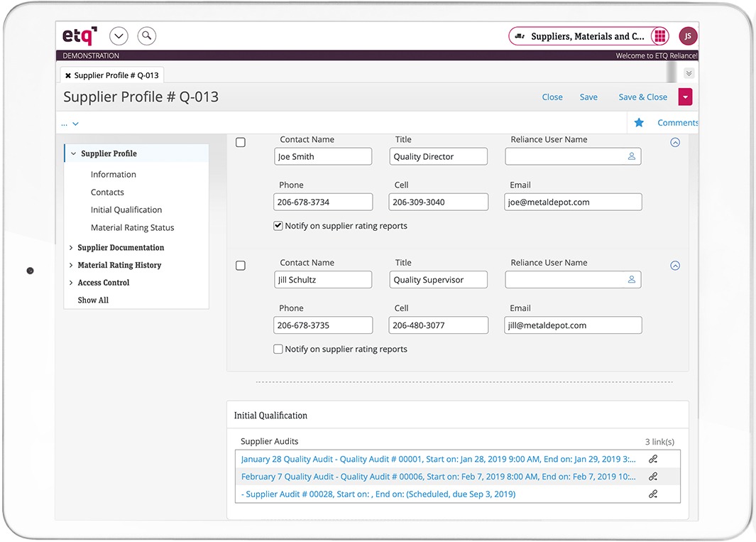Uncheck Joe Smith's supplier rating notification

(x=278, y=226)
